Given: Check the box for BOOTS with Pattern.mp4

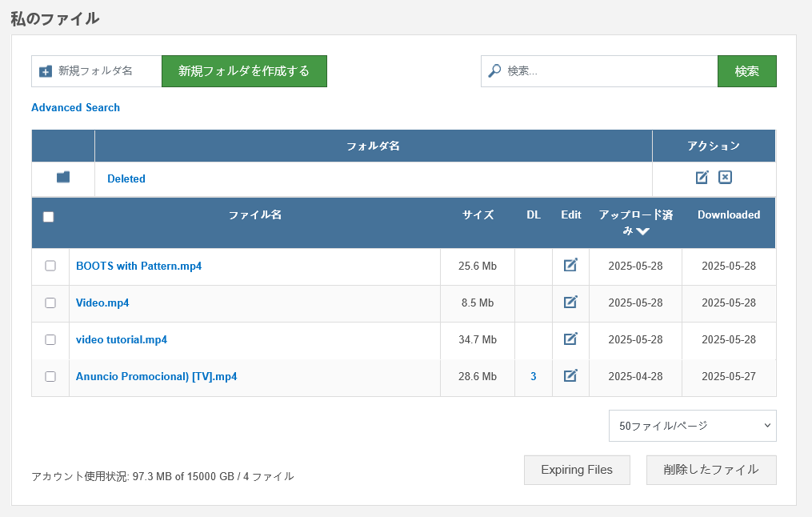Looking at the screenshot, I should pyautogui.click(x=50, y=266).
